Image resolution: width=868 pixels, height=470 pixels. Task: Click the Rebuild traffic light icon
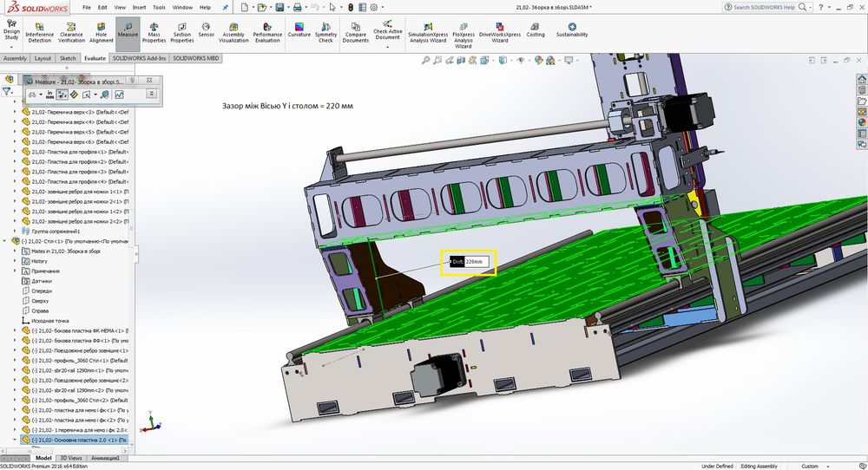point(351,7)
